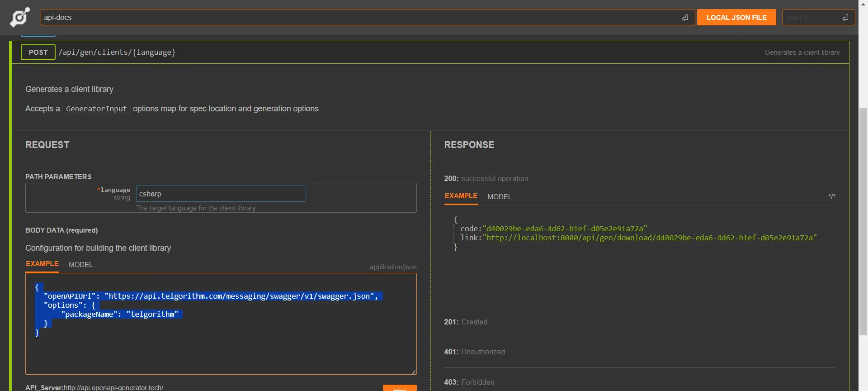Click the localhost download link value
Screen dimensions: 868x391
[x=650, y=238]
